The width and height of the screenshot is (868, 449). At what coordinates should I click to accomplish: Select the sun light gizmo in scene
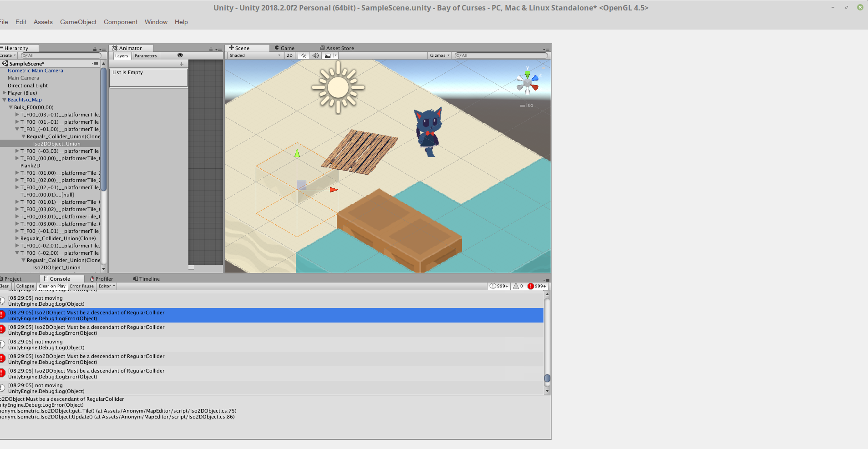point(338,87)
